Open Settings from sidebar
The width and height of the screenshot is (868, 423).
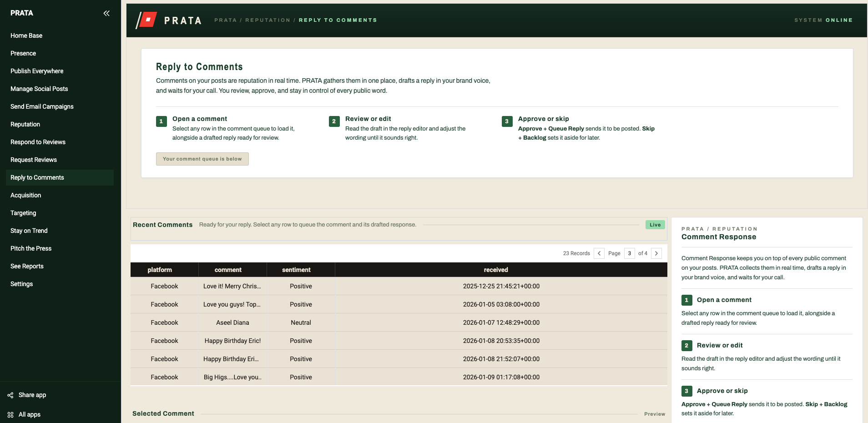tap(60, 284)
